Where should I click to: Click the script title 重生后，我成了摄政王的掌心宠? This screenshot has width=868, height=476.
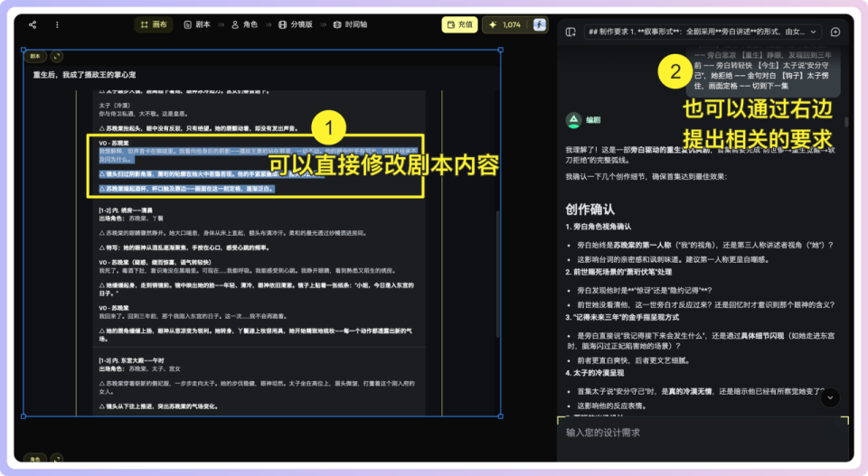[84, 75]
